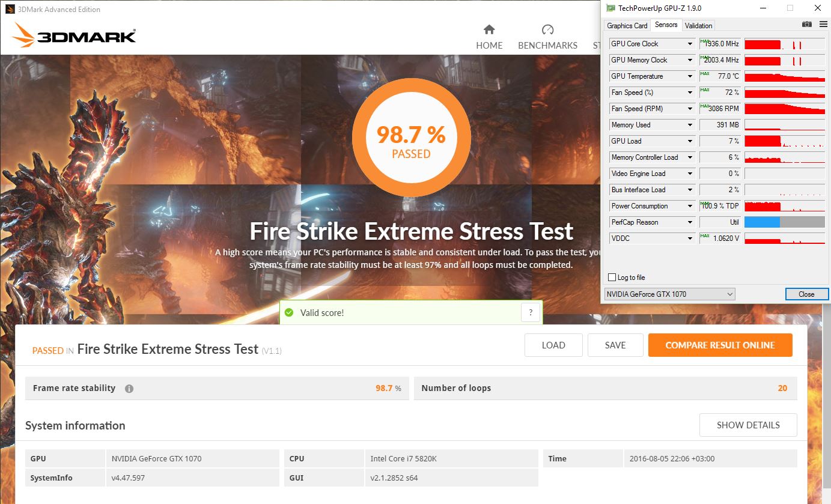
Task: Click the CPU value Intel Core i7 5820K
Action: pyautogui.click(x=404, y=459)
